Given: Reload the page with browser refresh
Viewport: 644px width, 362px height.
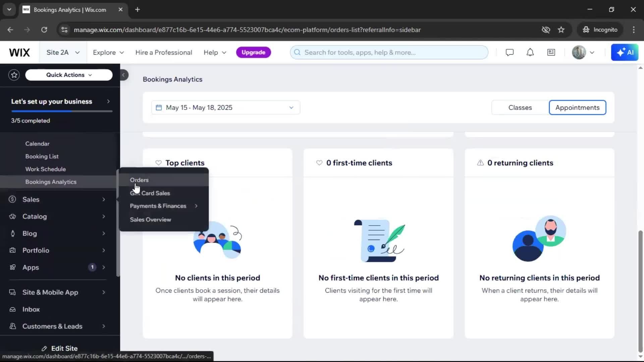Looking at the screenshot, I should click(44, 30).
